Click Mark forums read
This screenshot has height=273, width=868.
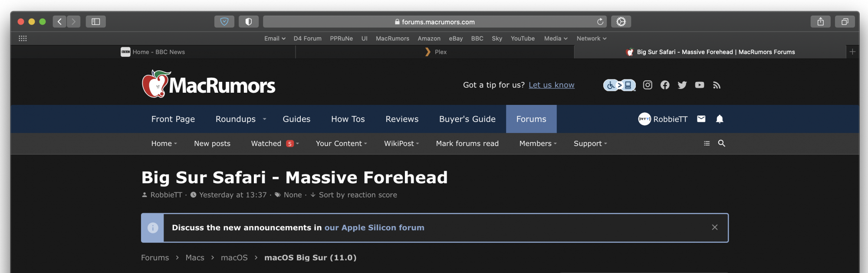[x=467, y=143]
